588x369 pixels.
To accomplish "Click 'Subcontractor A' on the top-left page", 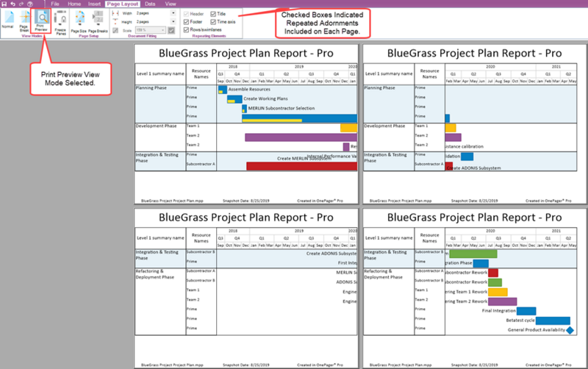I will tap(201, 164).
